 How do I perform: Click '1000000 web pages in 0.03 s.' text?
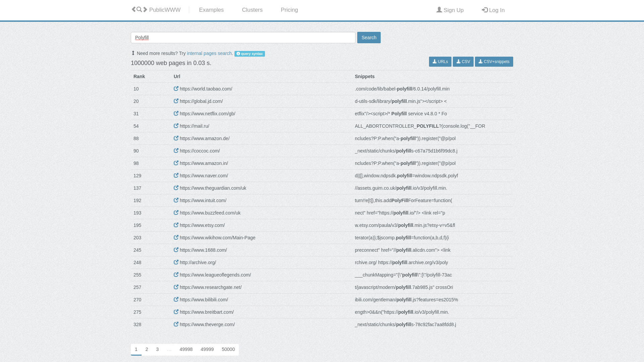pos(171,63)
